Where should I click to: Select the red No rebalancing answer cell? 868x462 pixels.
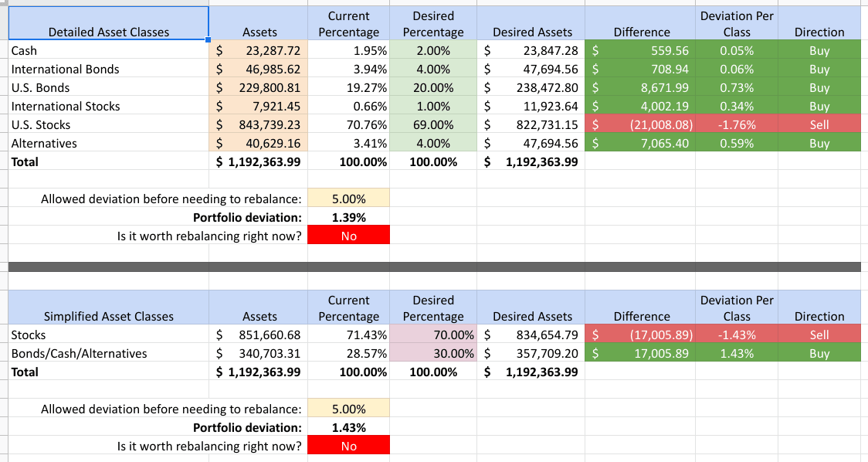click(x=348, y=235)
